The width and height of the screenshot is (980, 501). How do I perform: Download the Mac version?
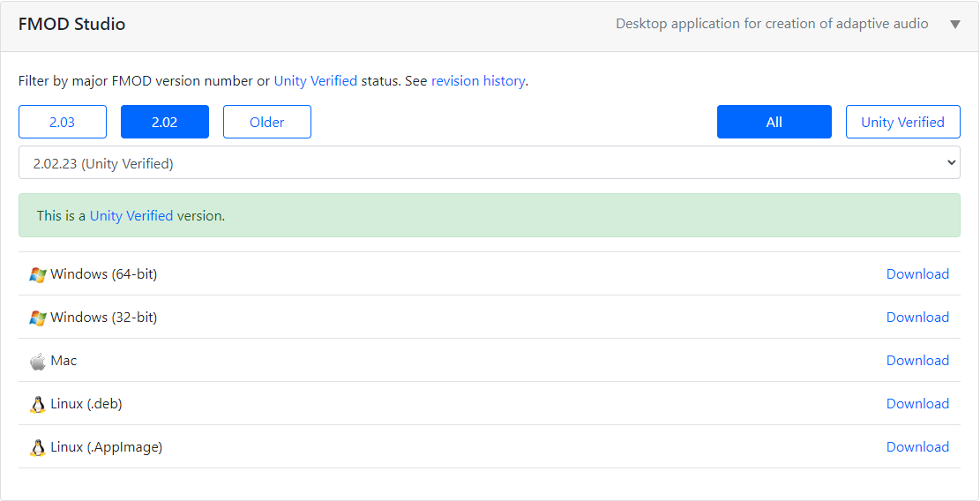pos(917,361)
